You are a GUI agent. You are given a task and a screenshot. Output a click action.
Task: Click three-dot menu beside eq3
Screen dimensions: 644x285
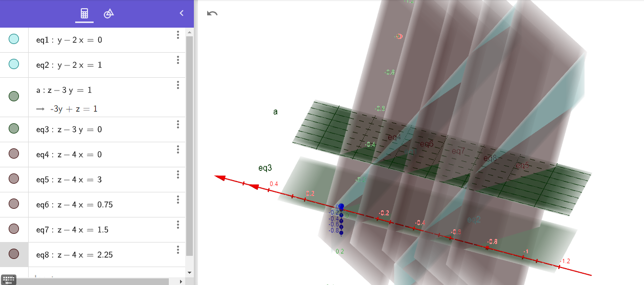pyautogui.click(x=177, y=124)
